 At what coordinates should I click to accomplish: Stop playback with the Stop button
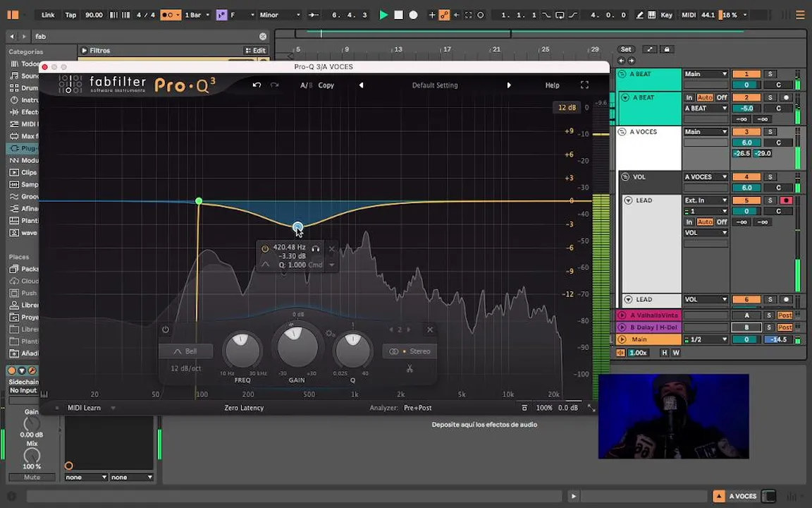(399, 15)
